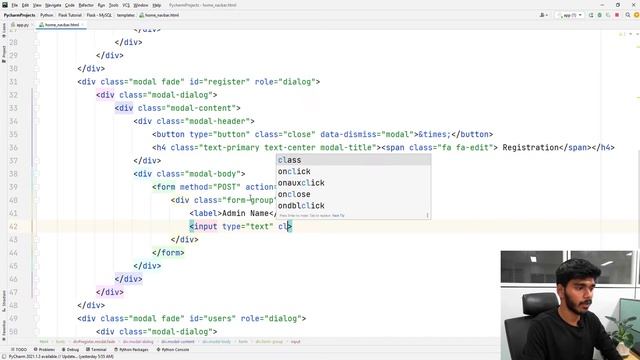640x360 pixels.
Task: Open the Window menu
Action: click(141, 5)
